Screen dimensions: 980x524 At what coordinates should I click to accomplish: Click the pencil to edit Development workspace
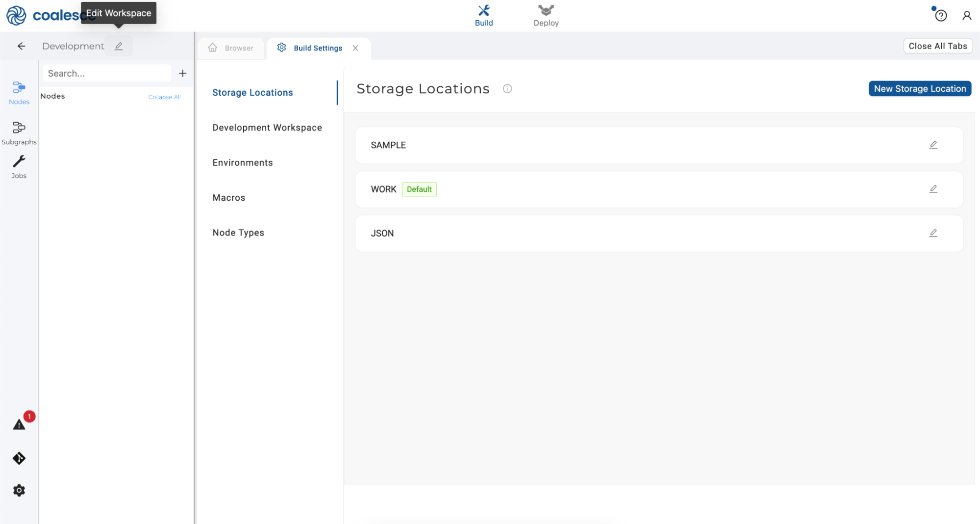pyautogui.click(x=119, y=46)
